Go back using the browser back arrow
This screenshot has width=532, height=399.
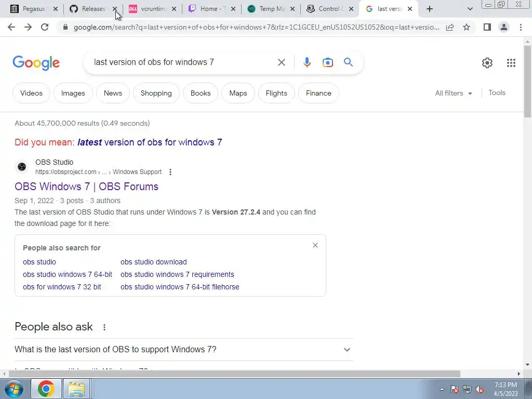pyautogui.click(x=11, y=27)
